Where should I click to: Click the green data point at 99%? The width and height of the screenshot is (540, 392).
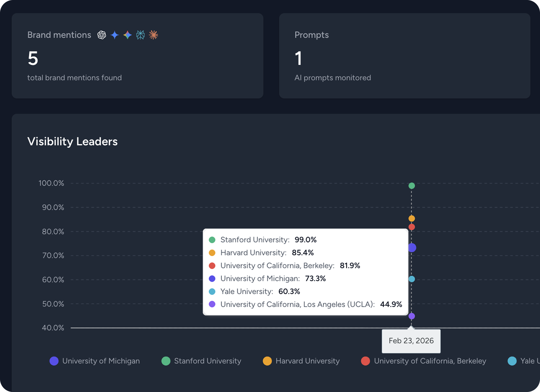click(412, 186)
